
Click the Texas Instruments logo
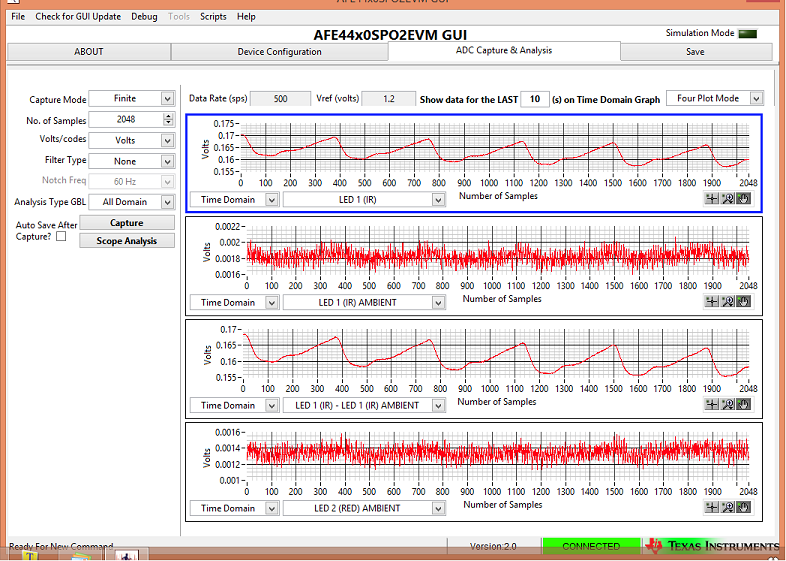[x=713, y=546]
